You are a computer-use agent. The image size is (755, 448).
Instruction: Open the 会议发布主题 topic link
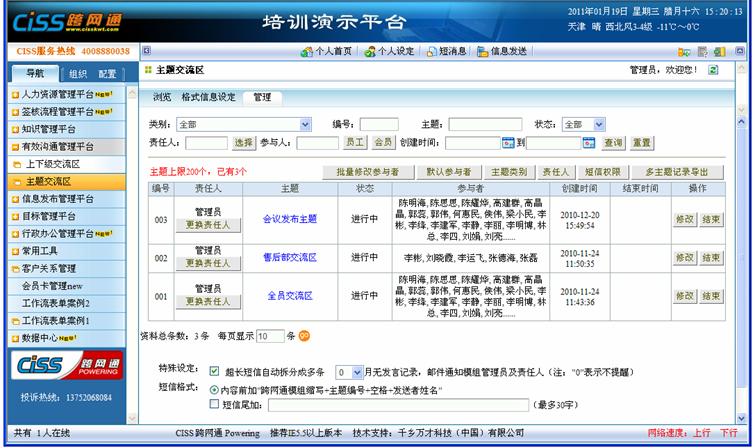pyautogui.click(x=289, y=217)
